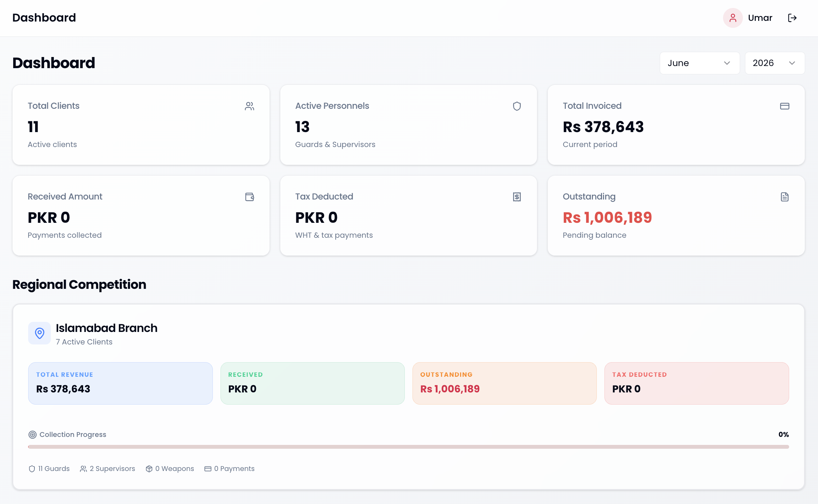
Task: Click the 'Regional Competition' heading
Action: pos(79,284)
